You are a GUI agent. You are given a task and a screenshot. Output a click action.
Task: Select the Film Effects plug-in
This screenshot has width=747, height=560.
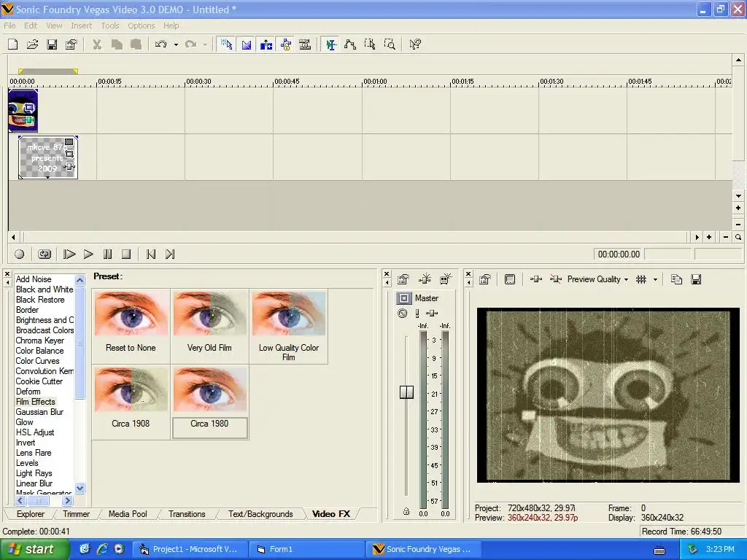(x=36, y=402)
